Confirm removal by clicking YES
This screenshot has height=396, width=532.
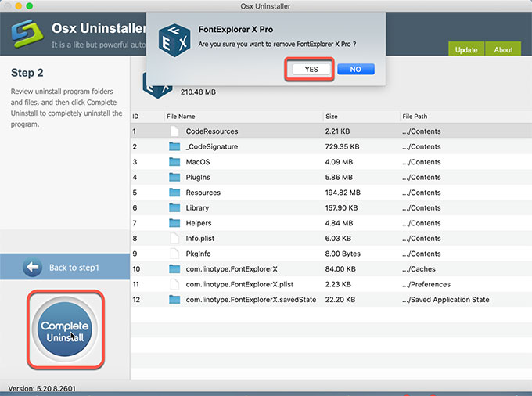tap(311, 69)
